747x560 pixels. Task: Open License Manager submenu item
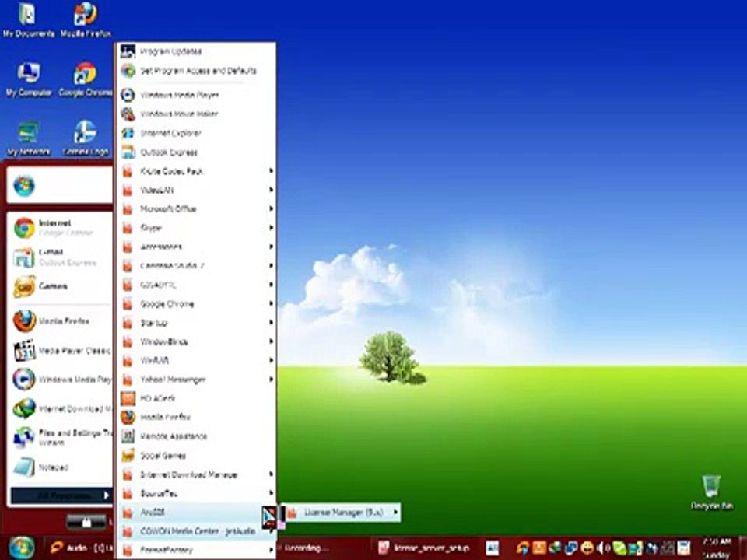(x=342, y=513)
